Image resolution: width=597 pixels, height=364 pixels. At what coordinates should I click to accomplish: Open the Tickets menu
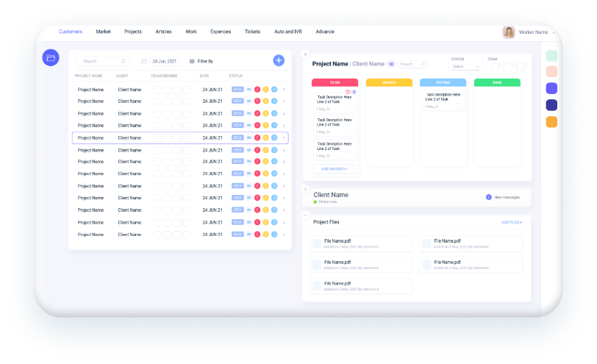(x=252, y=32)
